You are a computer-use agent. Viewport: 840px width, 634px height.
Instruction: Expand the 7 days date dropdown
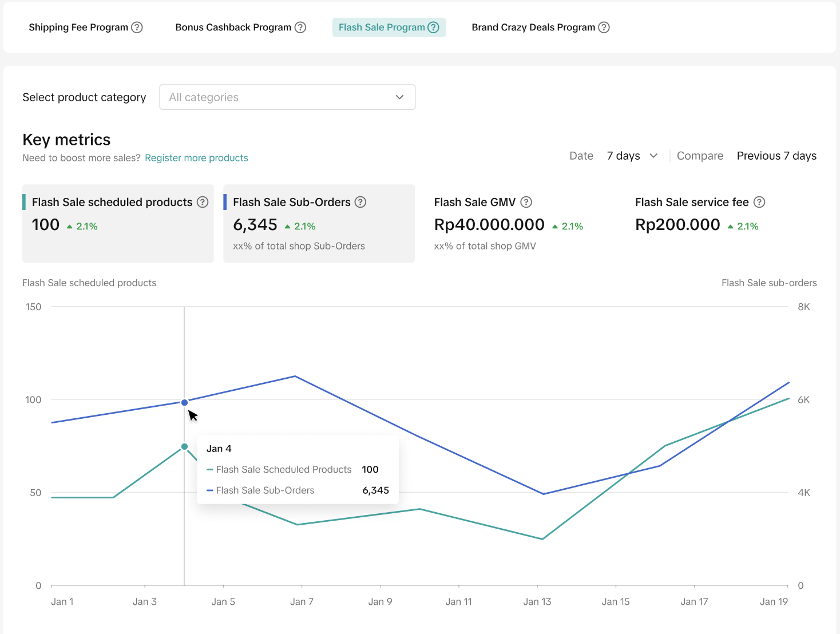[632, 156]
